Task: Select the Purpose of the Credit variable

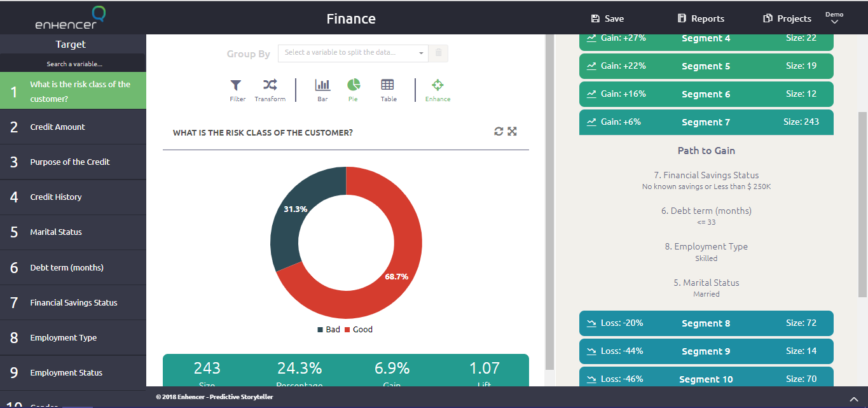Action: click(x=73, y=162)
